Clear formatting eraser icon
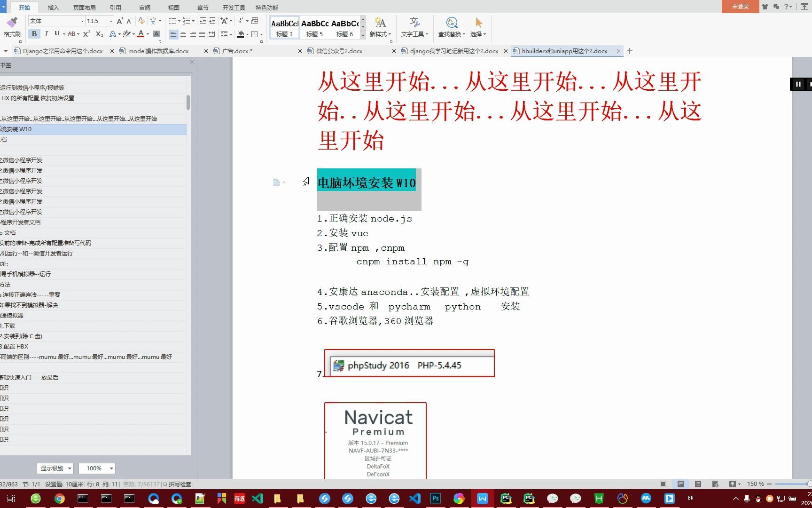The height and width of the screenshot is (508, 812). click(x=141, y=21)
